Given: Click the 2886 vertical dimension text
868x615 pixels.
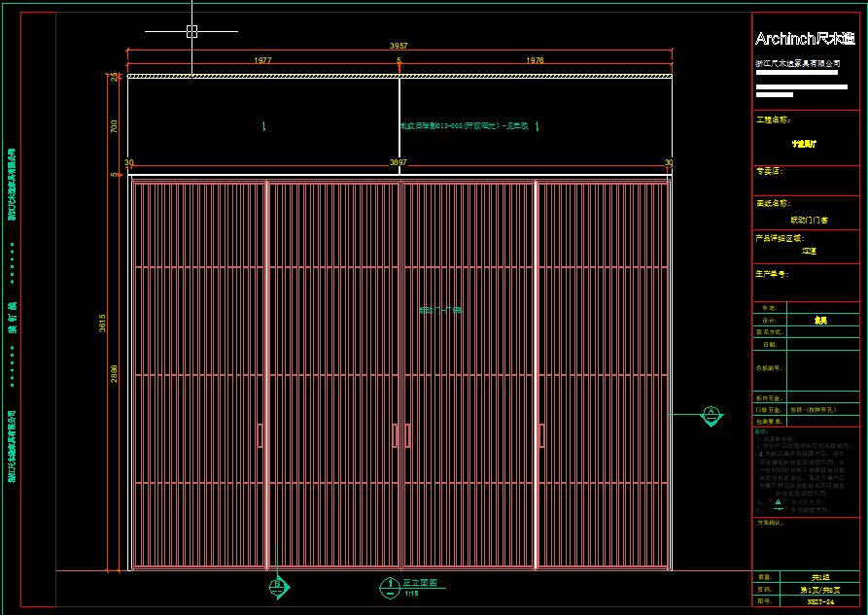Looking at the screenshot, I should [115, 374].
